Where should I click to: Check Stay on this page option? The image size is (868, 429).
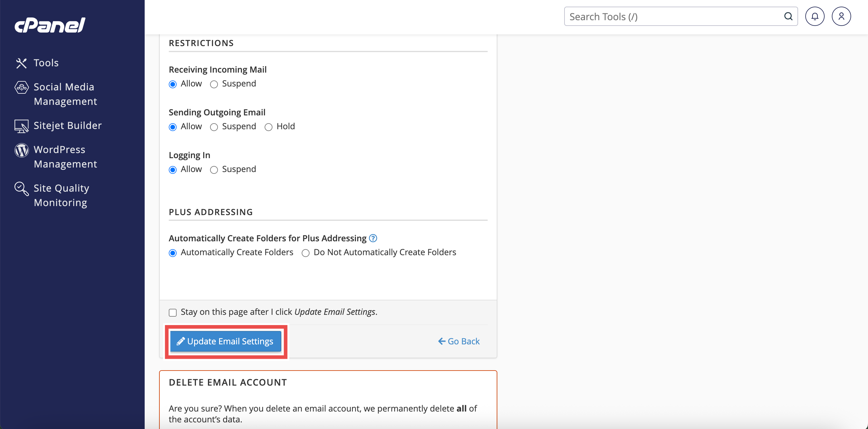pos(173,312)
